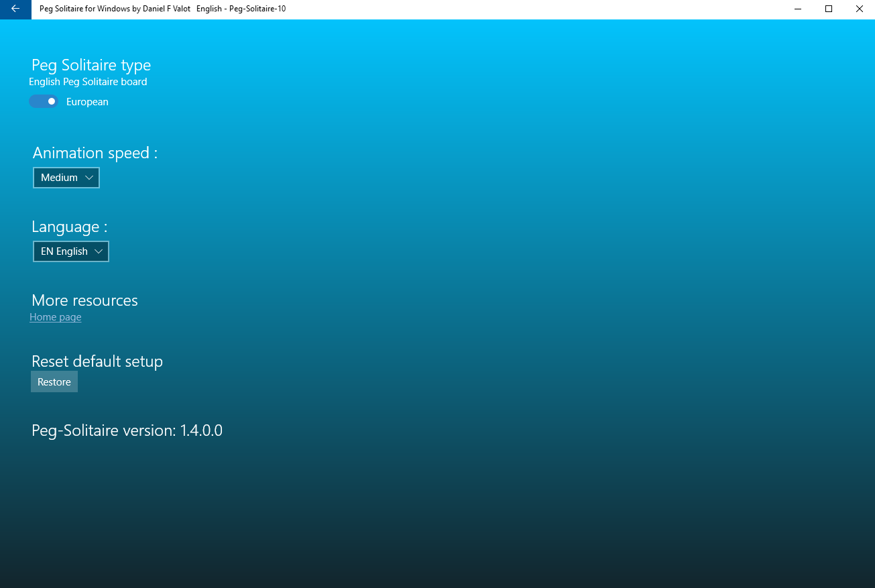Maximize the Peg Solitaire window
The height and width of the screenshot is (588, 875).
829,9
